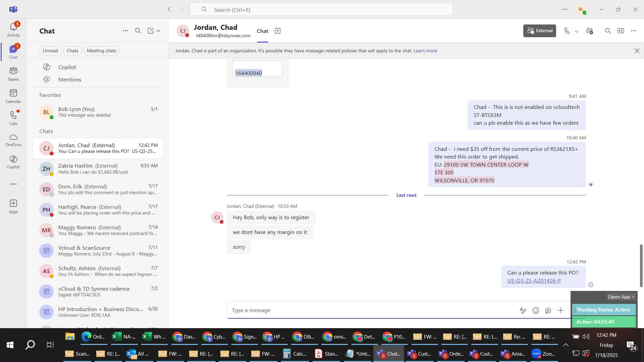Collapse the Favorites section
The width and height of the screenshot is (644, 362).
pos(50,95)
